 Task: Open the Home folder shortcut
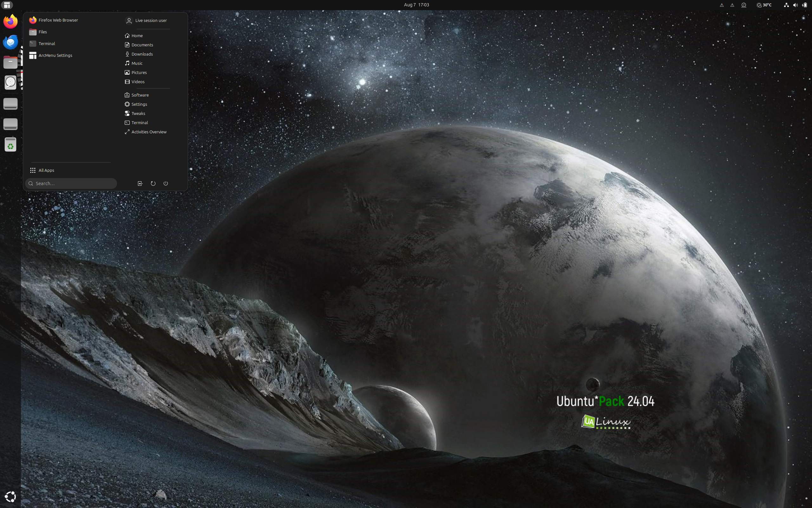coord(153,36)
